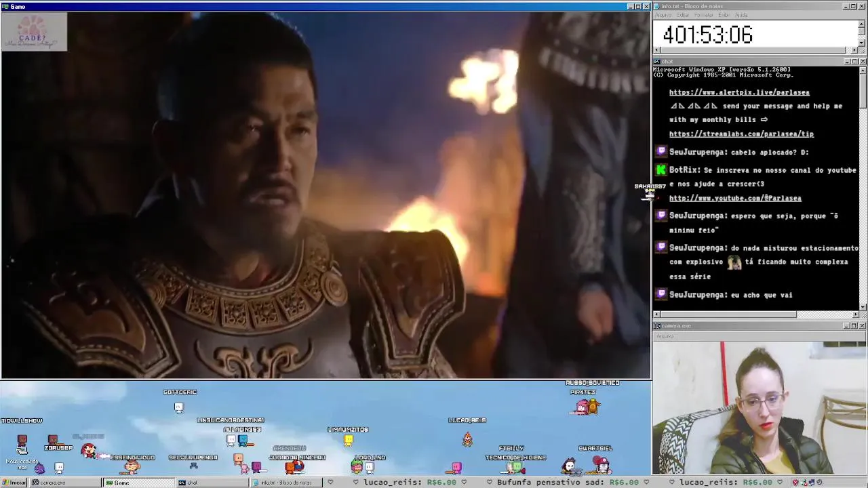Click the chat window vertical scrollbar down arrow
The height and width of the screenshot is (488, 868).
point(862,307)
